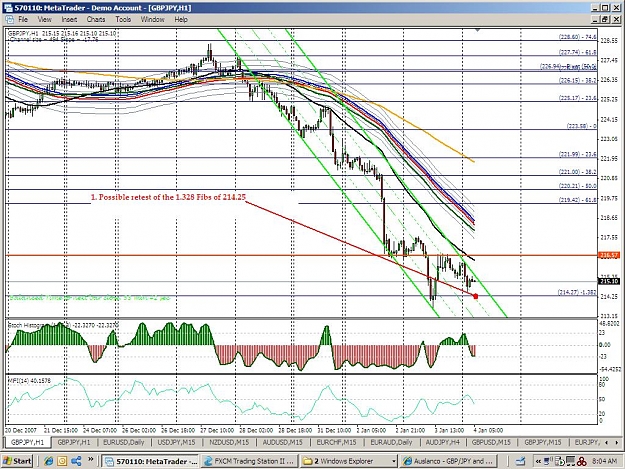Click the (228.60) - 74.6 Fibonacci level label

[x=578, y=37]
